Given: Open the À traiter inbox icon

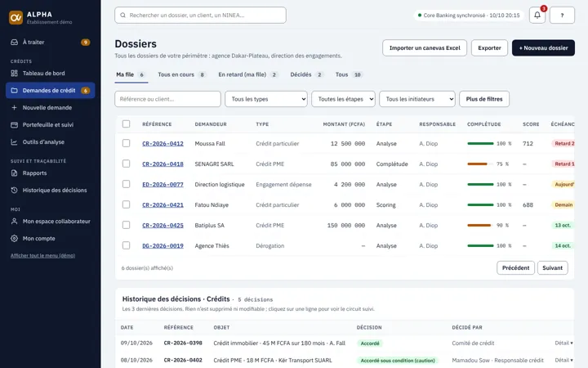Looking at the screenshot, I should tap(14, 42).
